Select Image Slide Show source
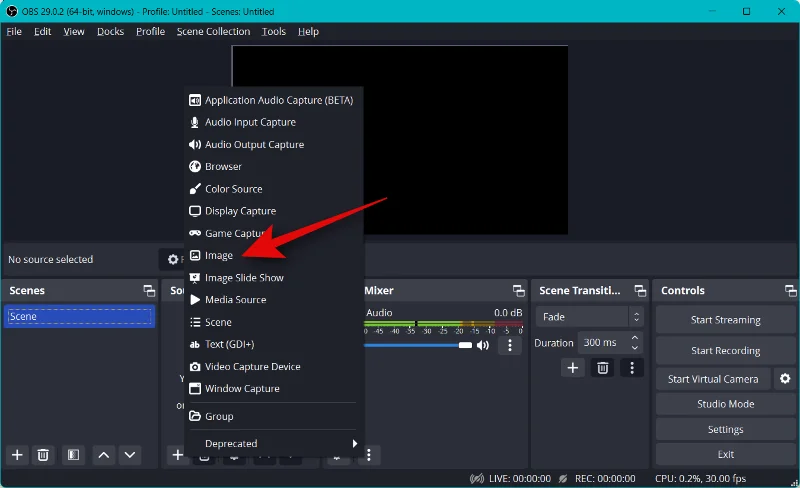Screen dimensions: 800x488 [x=273, y=278]
